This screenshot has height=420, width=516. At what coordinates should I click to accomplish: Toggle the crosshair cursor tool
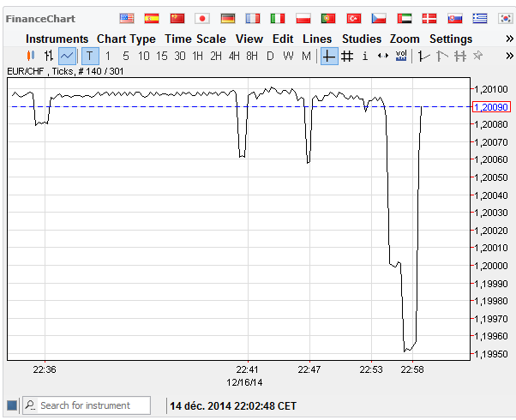pyautogui.click(x=329, y=56)
